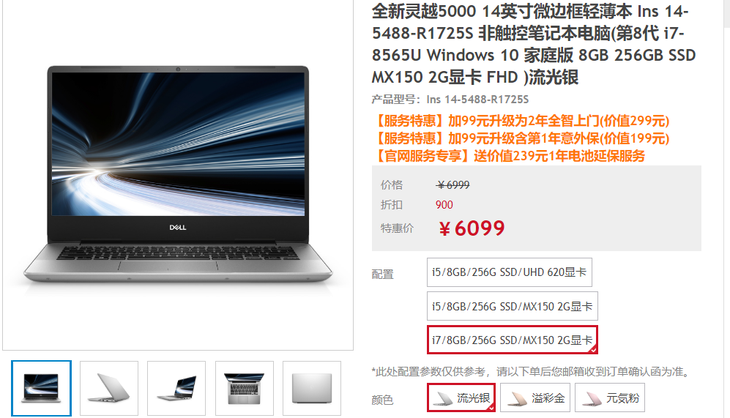Show the side-profile laptop thumbnail

point(176,388)
